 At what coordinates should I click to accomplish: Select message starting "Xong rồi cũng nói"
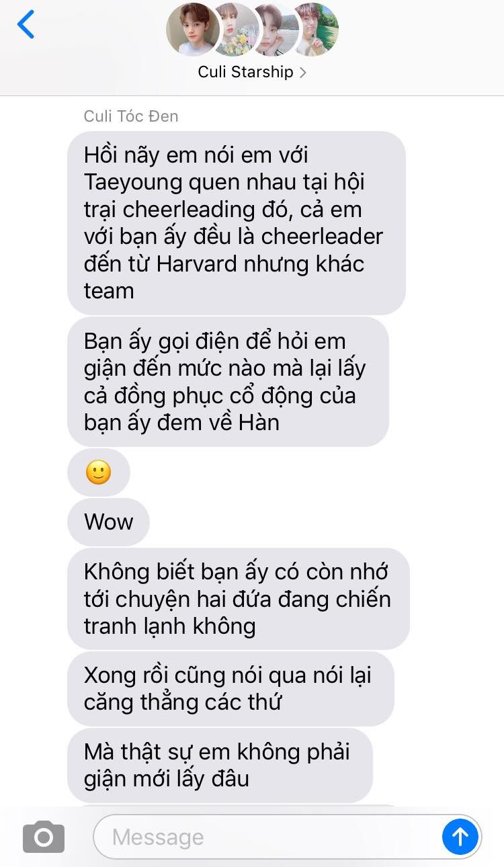pos(230,689)
